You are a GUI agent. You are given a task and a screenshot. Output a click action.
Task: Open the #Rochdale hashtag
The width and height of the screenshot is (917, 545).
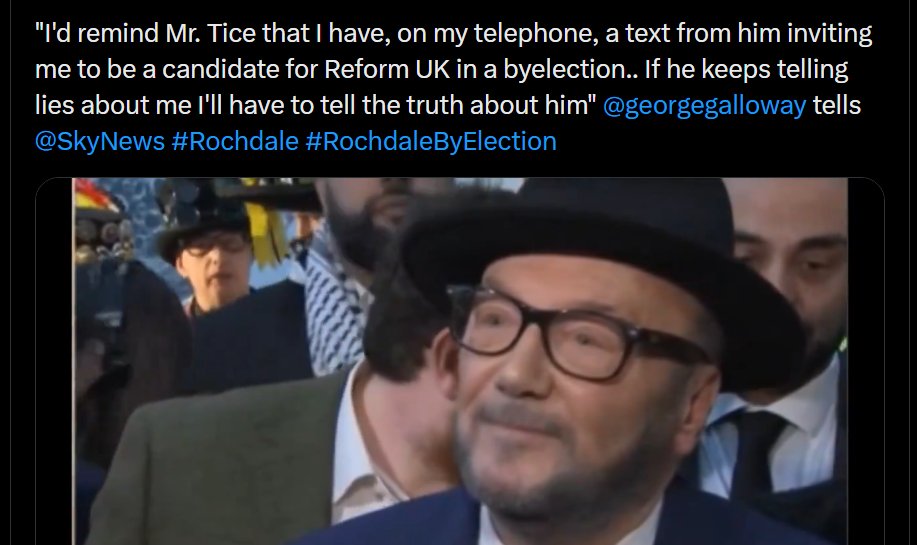click(x=235, y=142)
